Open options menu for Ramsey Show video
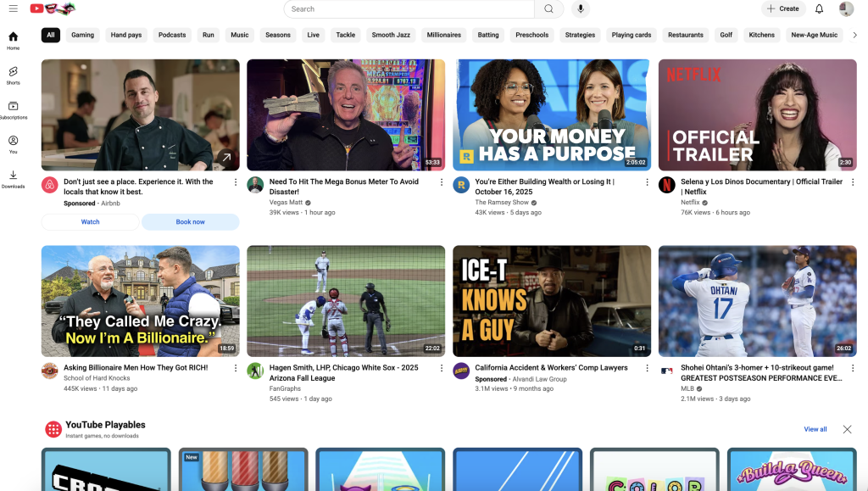The image size is (868, 491). point(648,181)
